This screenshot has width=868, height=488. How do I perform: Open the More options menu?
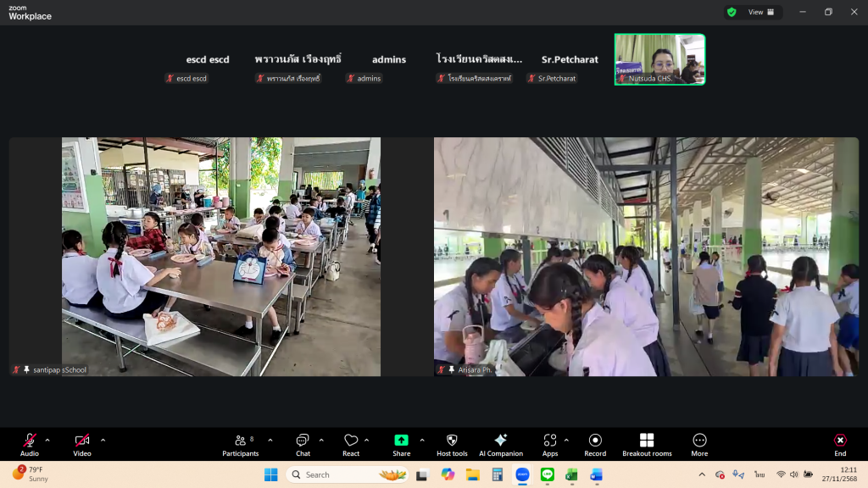[x=699, y=444]
